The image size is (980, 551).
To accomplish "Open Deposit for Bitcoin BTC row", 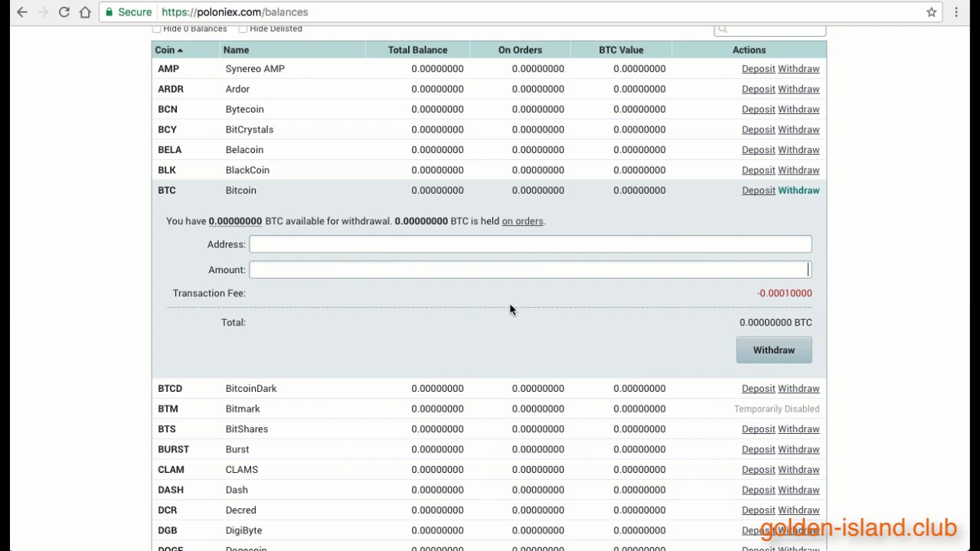I will pyautogui.click(x=759, y=191).
